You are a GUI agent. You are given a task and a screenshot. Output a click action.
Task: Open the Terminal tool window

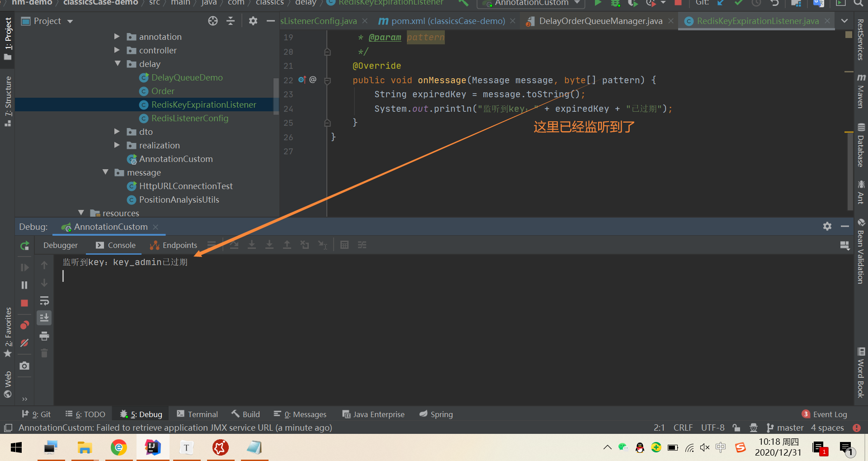(197, 414)
